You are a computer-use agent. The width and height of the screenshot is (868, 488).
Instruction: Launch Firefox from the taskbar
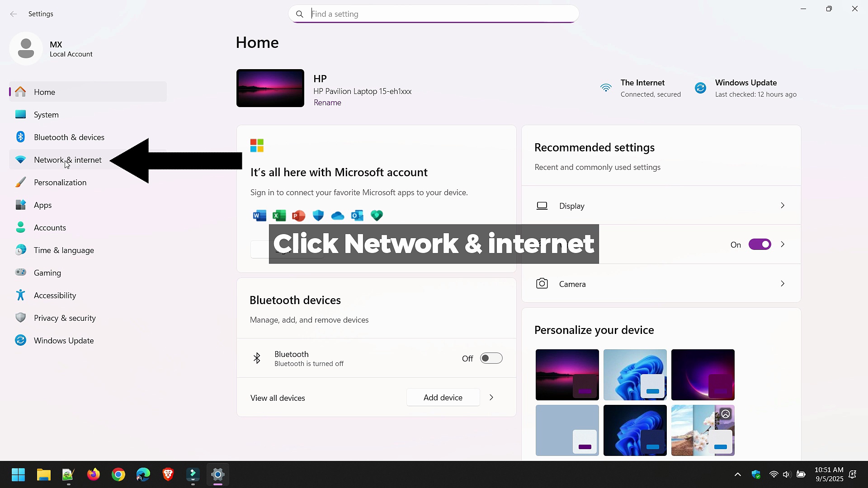pos(93,474)
